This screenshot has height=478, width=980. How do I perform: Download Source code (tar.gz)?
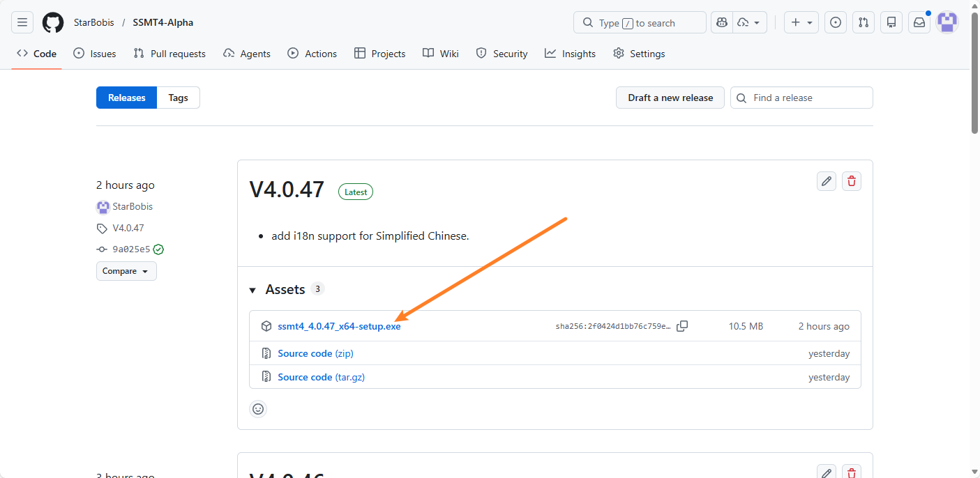[321, 377]
